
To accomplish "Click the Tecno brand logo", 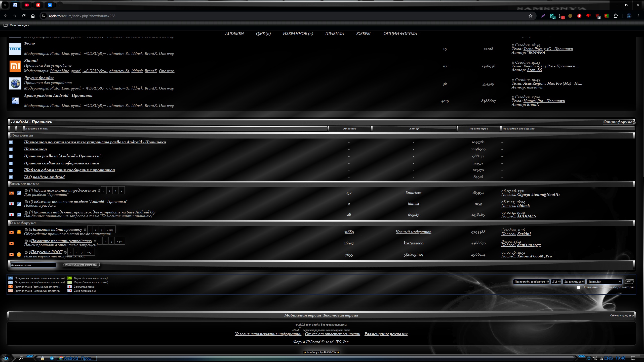I will (x=15, y=49).
